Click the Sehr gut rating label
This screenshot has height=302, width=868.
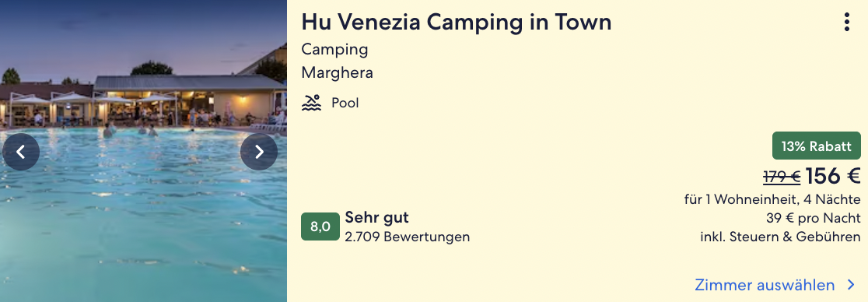[x=376, y=217]
